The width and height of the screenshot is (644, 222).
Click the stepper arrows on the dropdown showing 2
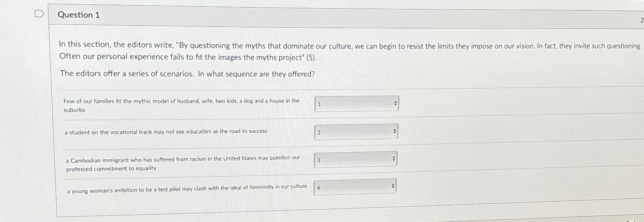coord(395,131)
